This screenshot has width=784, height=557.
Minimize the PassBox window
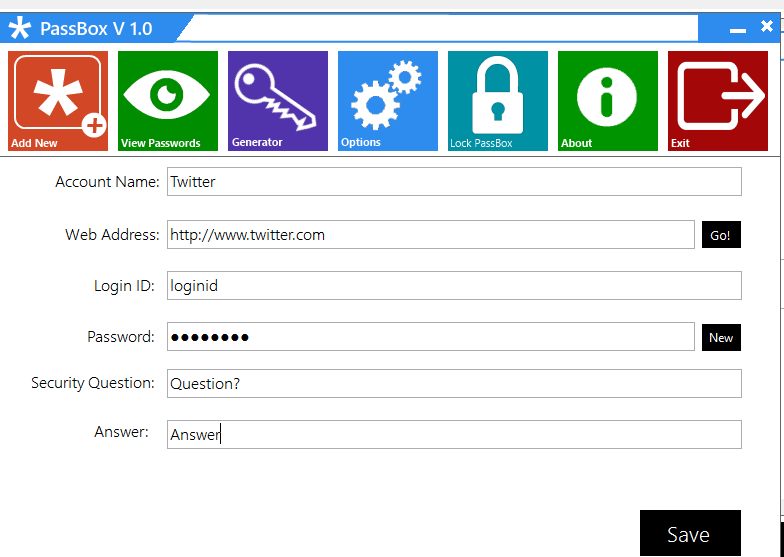coord(738,30)
